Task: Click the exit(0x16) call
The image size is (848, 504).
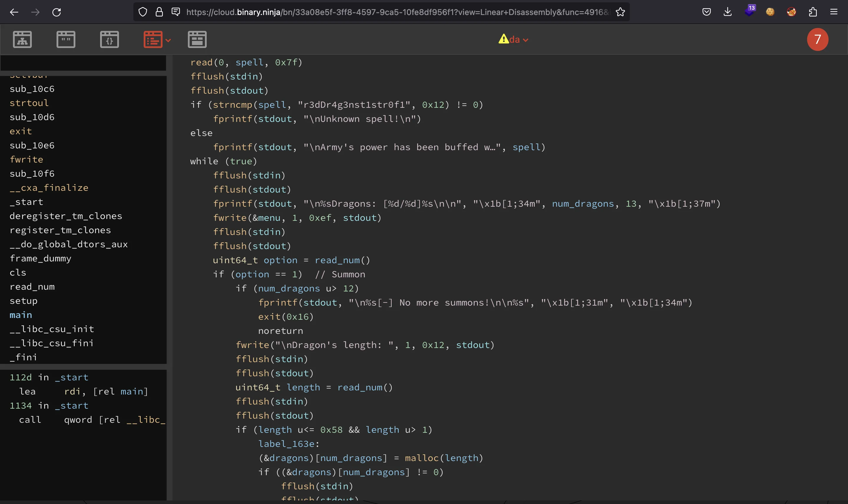Action: coord(286,316)
